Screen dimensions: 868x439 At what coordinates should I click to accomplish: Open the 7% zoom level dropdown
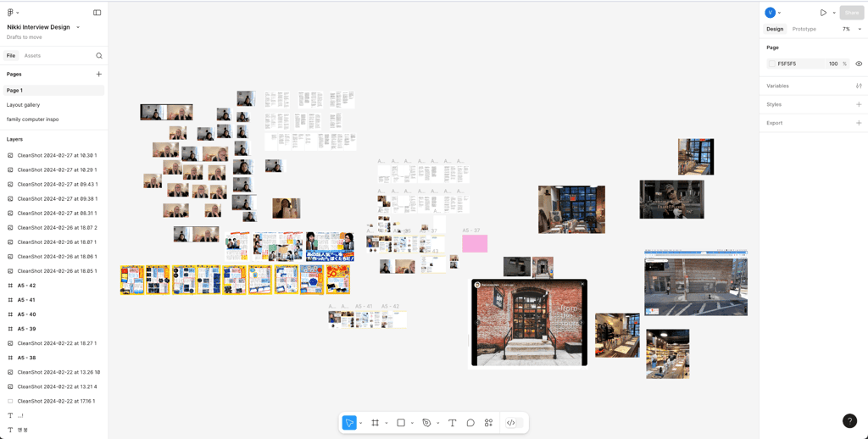click(x=851, y=29)
